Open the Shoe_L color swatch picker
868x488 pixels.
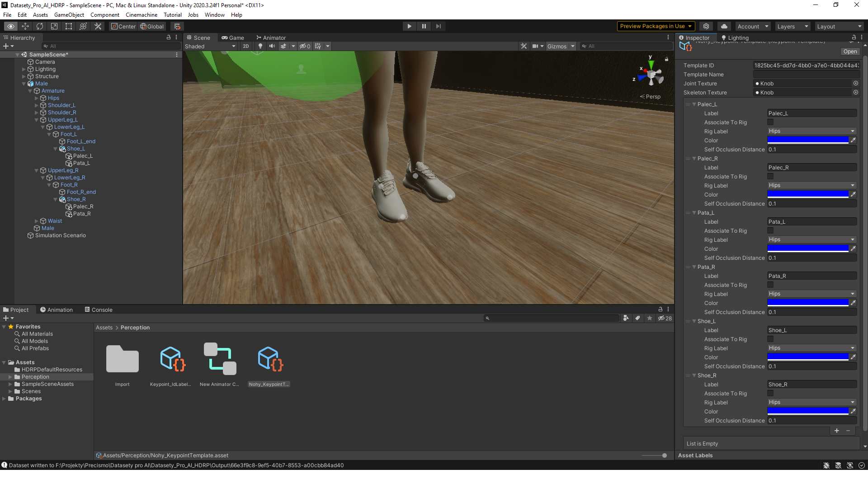coord(808,357)
